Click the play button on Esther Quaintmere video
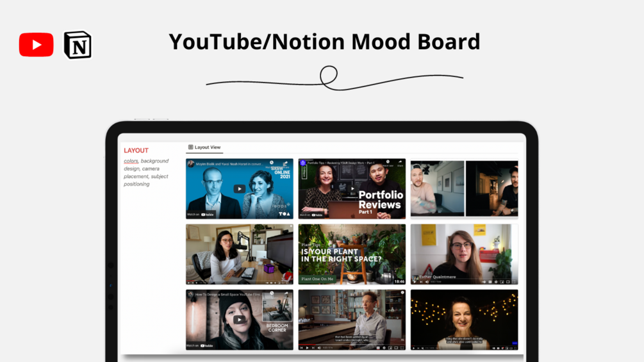This screenshot has width=644, height=362. 415,281
